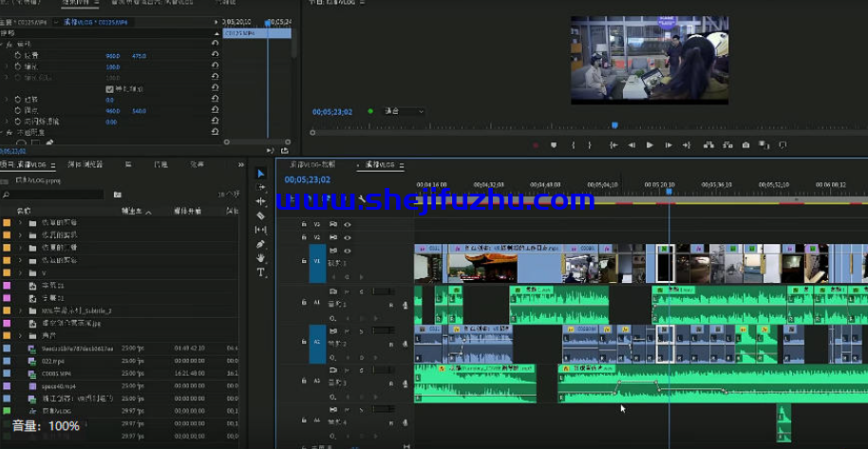Click Position X value 960.0

tap(113, 56)
